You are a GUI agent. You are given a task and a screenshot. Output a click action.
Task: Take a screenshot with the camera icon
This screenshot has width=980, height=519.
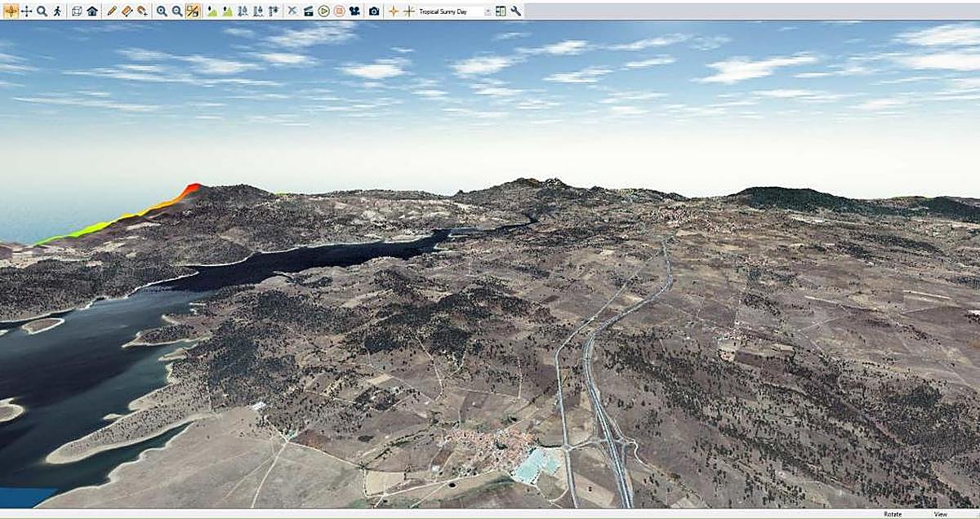click(374, 11)
